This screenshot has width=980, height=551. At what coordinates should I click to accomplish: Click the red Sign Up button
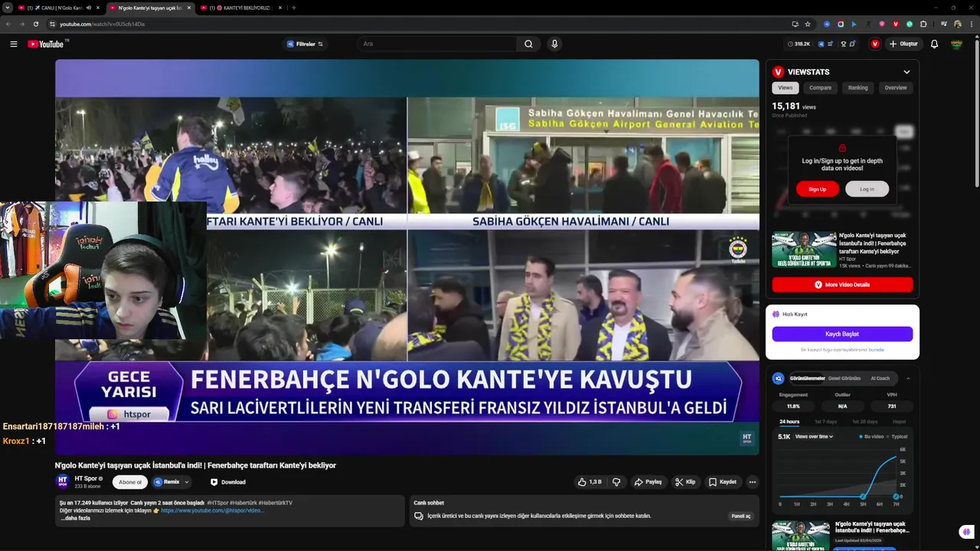[x=818, y=189]
